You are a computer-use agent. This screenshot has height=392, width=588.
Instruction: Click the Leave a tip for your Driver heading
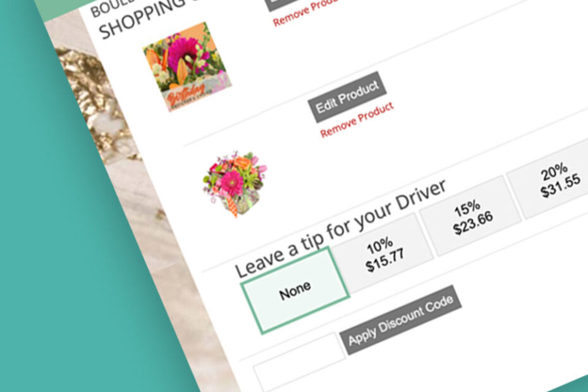(341, 228)
